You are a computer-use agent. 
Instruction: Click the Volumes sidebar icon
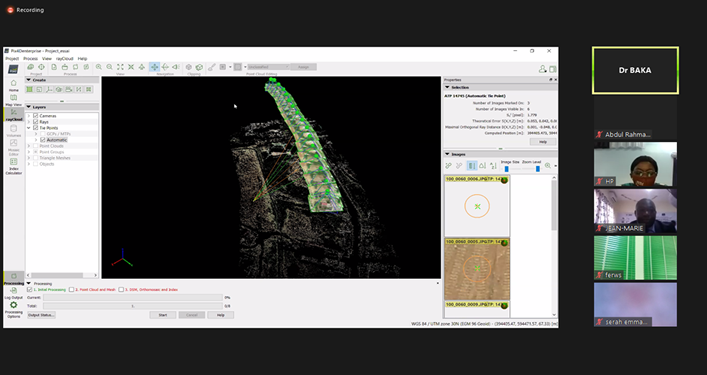(14, 130)
